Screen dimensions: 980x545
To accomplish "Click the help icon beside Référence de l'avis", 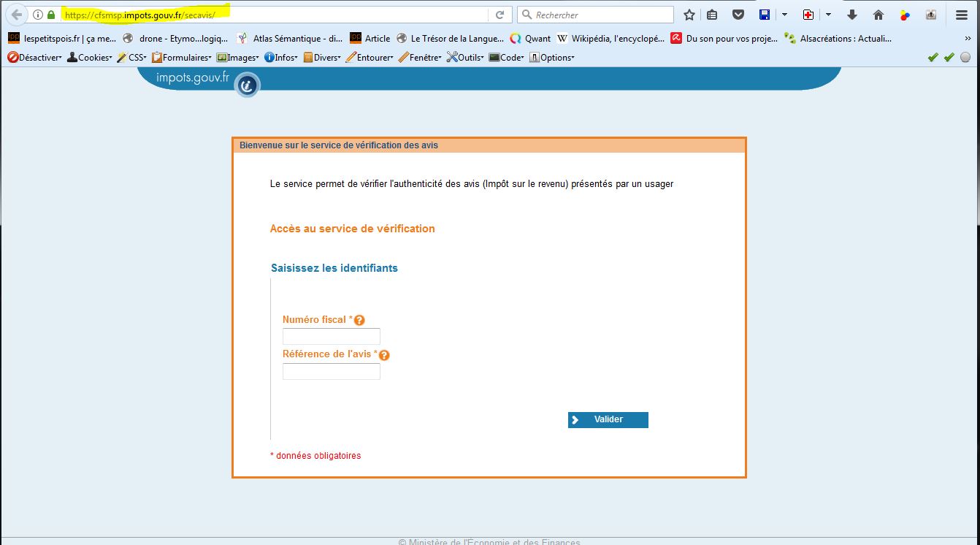I will coord(384,355).
